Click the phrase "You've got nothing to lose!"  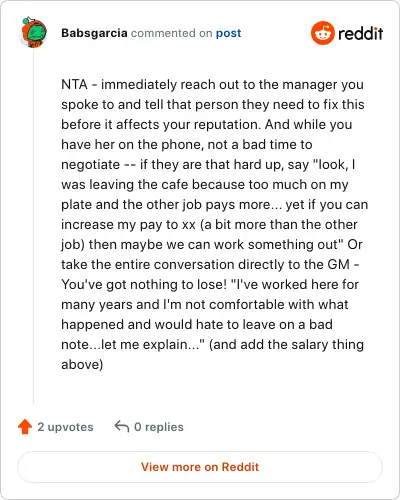point(144,285)
